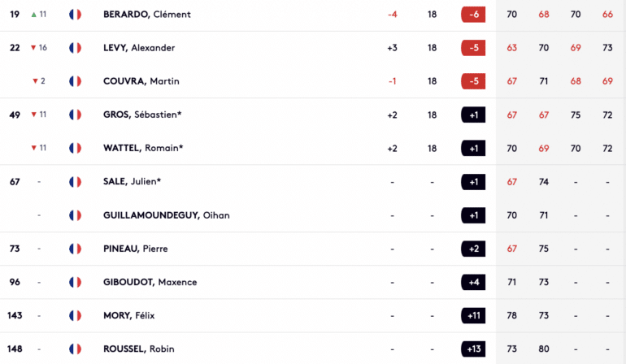Click the +11 score badge for Mory
This screenshot has width=626, height=364.
[473, 316]
